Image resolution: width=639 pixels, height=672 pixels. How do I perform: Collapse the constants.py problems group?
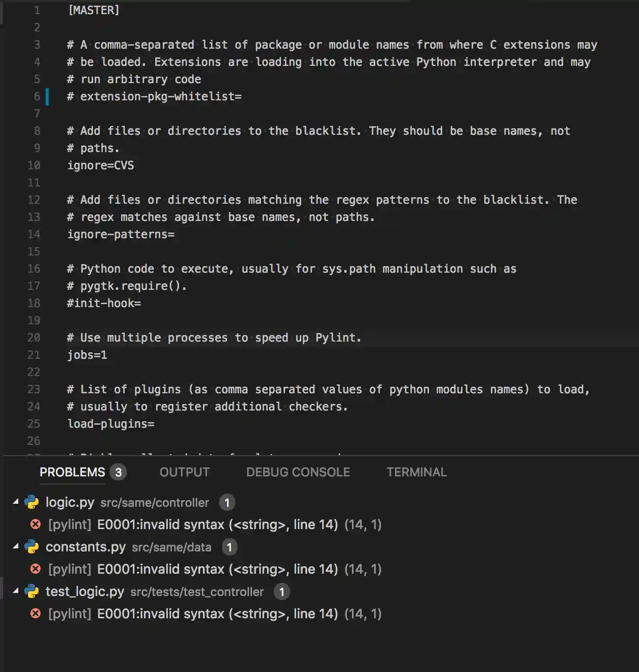16,546
